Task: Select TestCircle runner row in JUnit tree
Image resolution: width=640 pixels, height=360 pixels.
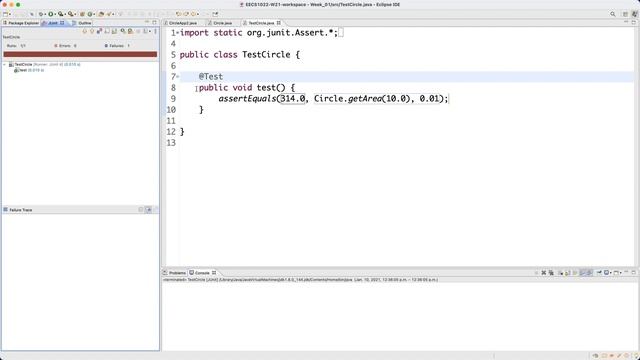Action: tap(44, 64)
